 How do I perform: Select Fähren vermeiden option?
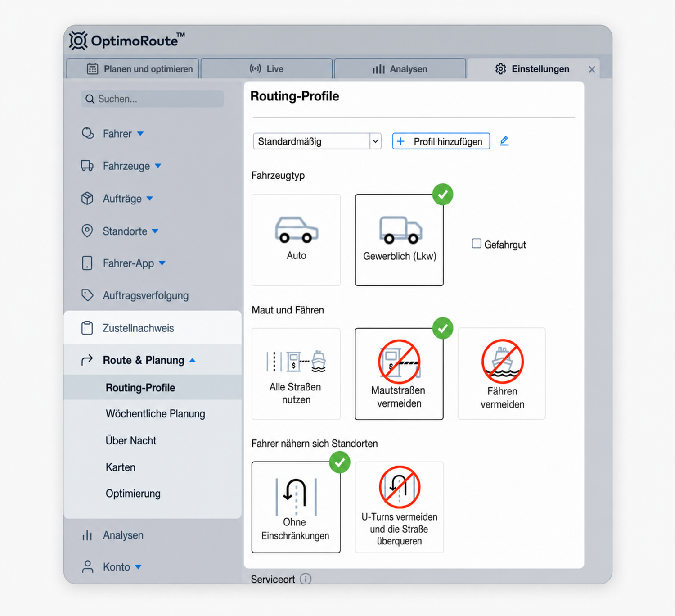(x=502, y=374)
